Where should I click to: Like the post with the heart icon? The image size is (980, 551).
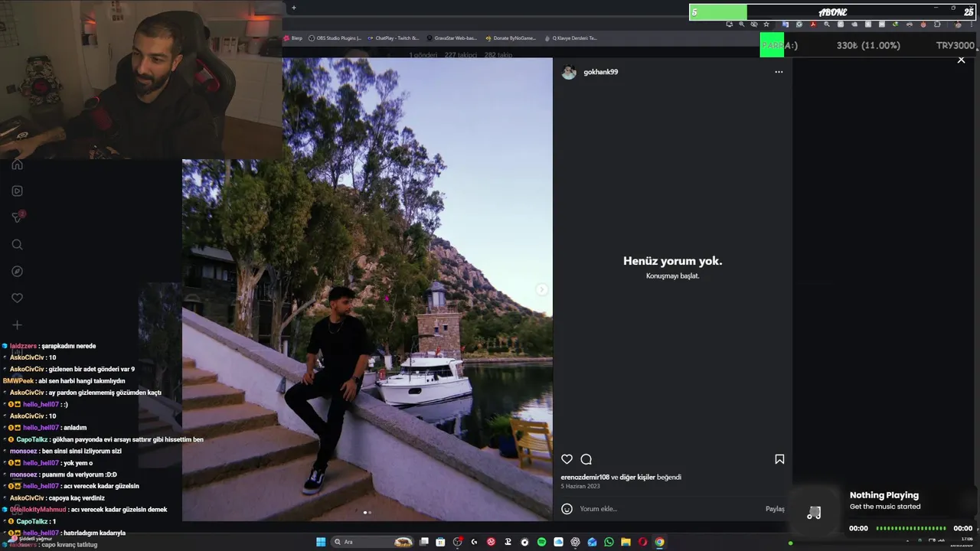[x=567, y=459]
